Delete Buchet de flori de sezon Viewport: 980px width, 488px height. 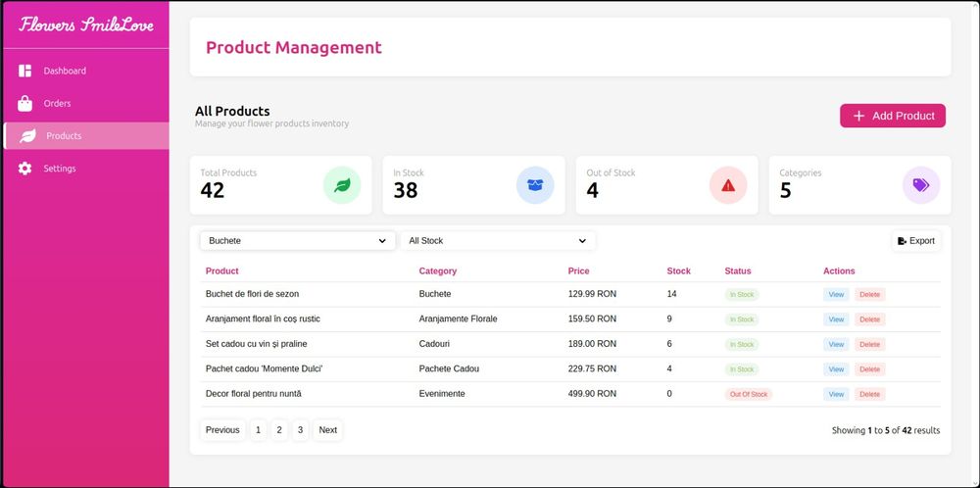tap(869, 294)
